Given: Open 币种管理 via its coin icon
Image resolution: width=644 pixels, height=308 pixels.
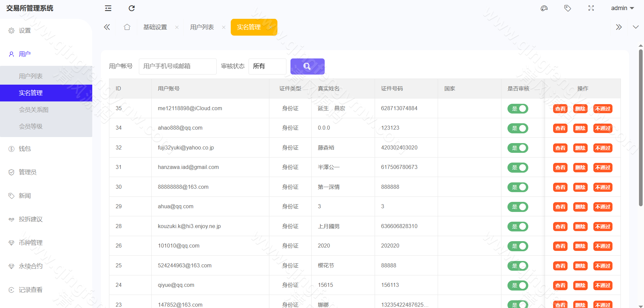Looking at the screenshot, I should (x=11, y=243).
